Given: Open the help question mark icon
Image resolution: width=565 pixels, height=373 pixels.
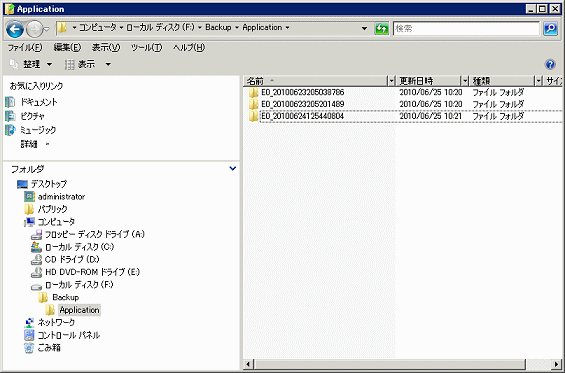Looking at the screenshot, I should 550,65.
